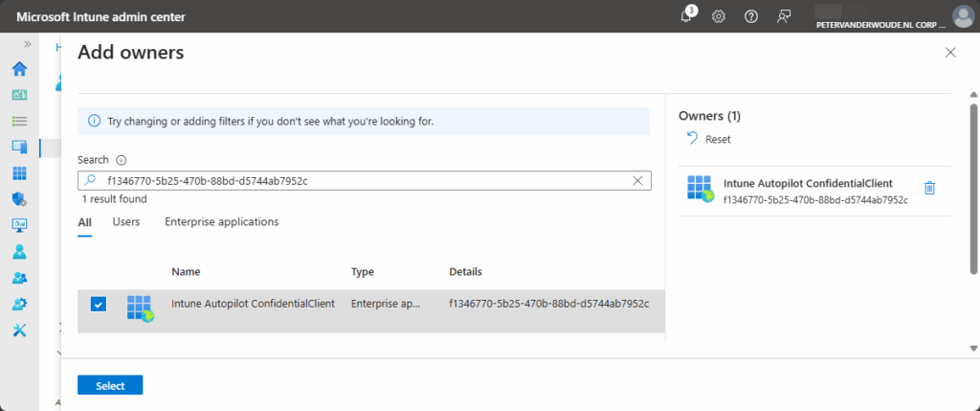This screenshot has width=980, height=411.
Task: Open Endpoint security shield icon
Action: coord(19,199)
